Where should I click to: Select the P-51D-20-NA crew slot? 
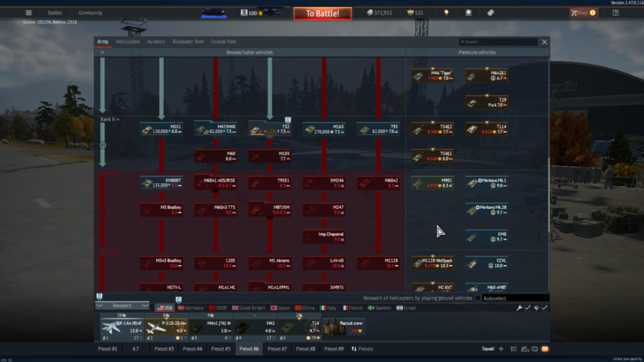pyautogui.click(x=166, y=327)
